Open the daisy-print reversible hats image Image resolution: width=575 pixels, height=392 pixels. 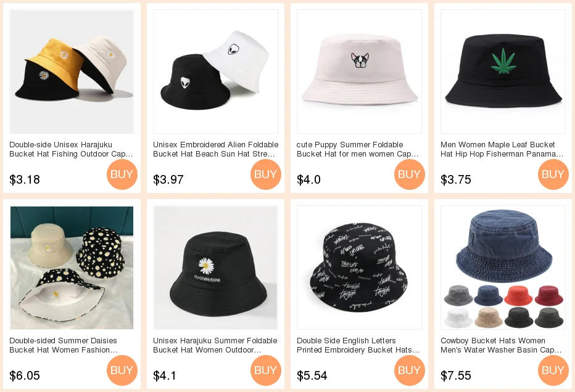[x=72, y=267]
